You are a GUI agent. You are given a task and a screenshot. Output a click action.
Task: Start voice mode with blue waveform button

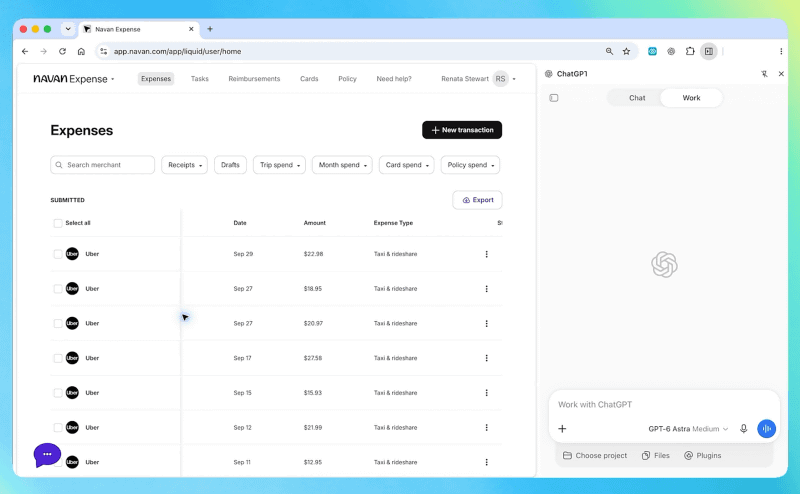coord(766,429)
